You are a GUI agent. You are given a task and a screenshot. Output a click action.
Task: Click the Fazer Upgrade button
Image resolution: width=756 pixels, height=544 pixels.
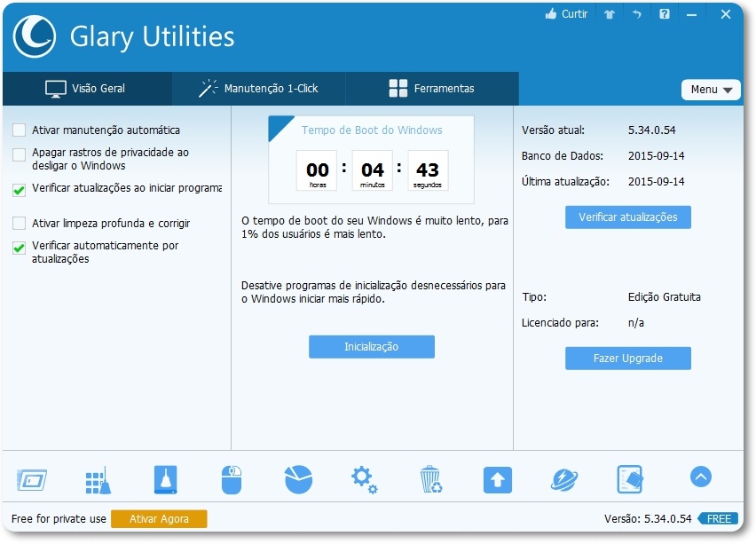(627, 359)
